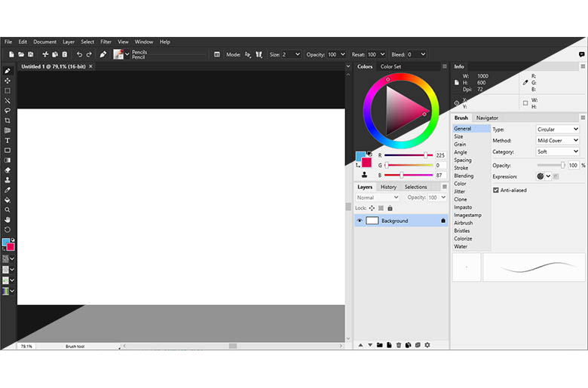Open the brush Type dropdown showing Circular
Viewport: 588px width, 388px height.
click(557, 130)
